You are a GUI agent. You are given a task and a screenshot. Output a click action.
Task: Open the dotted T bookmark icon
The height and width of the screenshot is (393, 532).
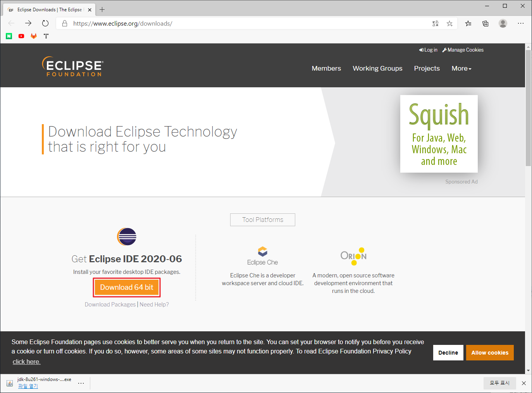[46, 36]
